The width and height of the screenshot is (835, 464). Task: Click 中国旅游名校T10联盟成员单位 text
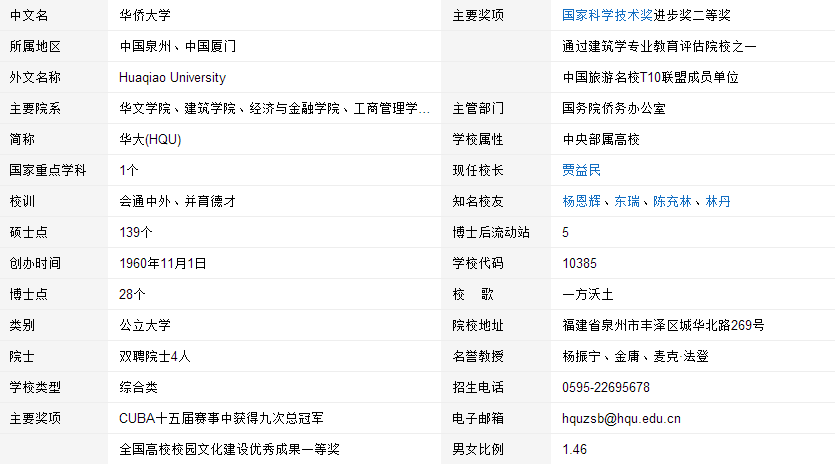pyautogui.click(x=651, y=78)
